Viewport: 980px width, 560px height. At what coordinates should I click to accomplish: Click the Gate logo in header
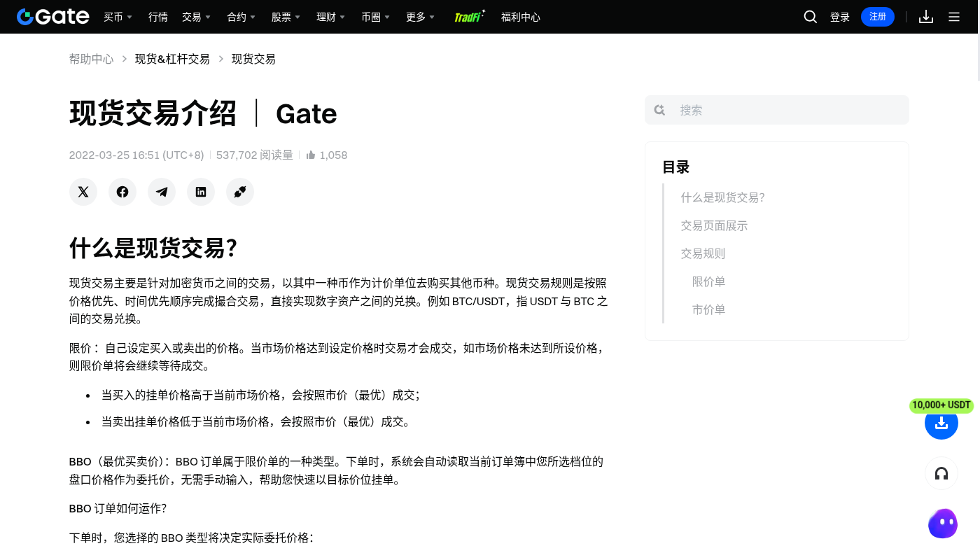click(53, 17)
